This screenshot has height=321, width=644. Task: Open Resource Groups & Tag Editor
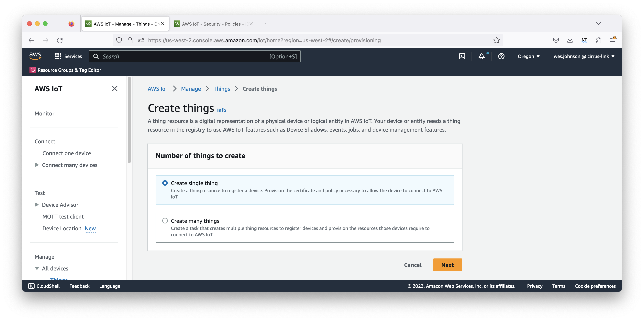click(65, 70)
